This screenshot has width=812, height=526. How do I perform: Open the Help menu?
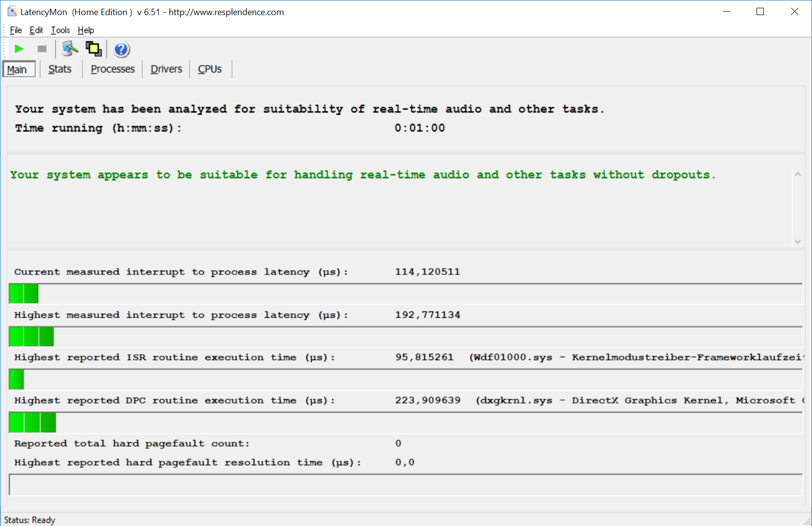(86, 30)
